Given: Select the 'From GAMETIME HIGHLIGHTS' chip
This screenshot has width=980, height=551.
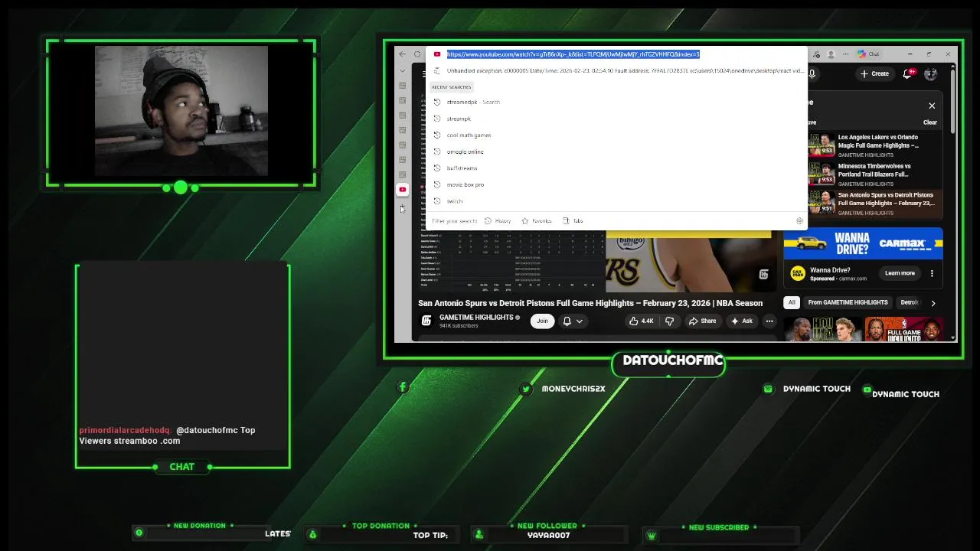Looking at the screenshot, I should pos(848,302).
